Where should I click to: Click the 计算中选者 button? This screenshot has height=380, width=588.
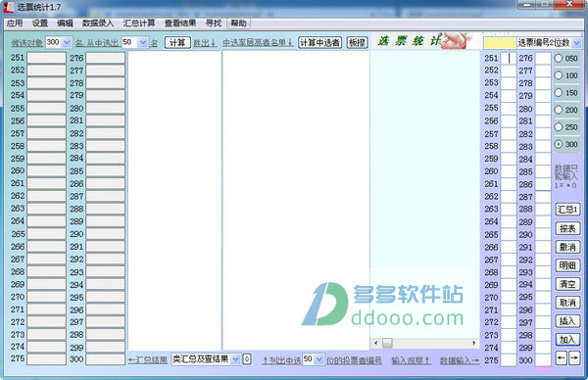tap(319, 42)
